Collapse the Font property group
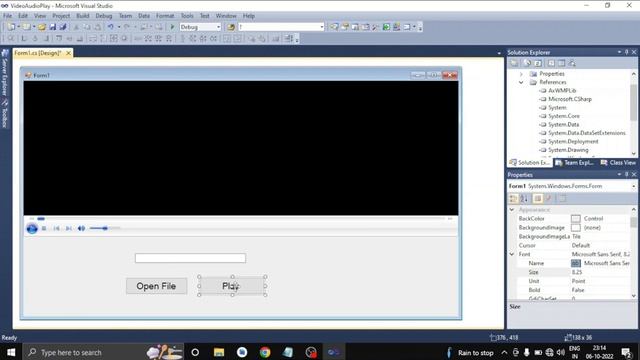The width and height of the screenshot is (640, 360). click(x=512, y=254)
